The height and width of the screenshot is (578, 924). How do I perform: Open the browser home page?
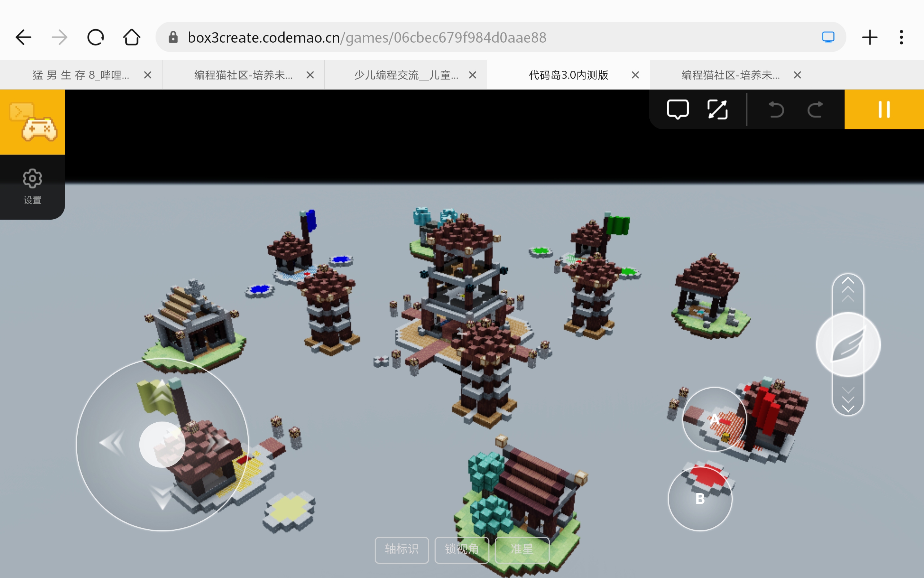[x=132, y=37]
